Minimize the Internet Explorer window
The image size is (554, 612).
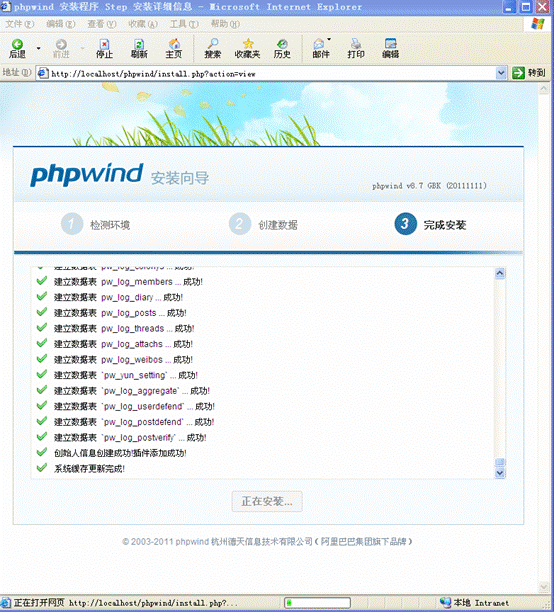point(509,7)
